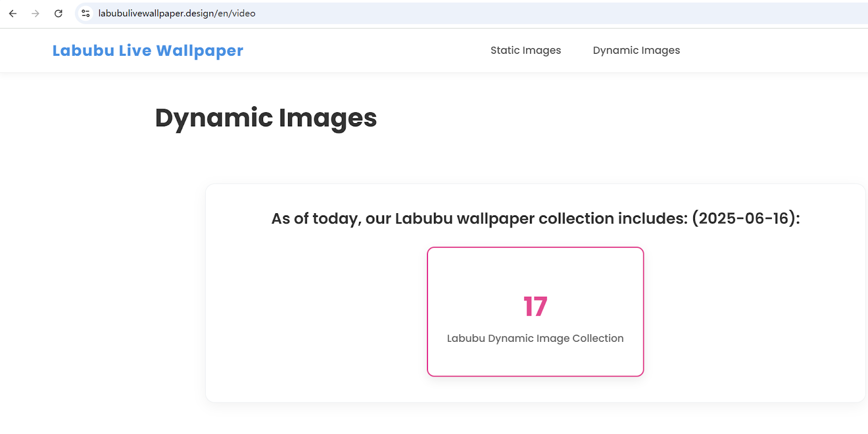Go back with the browser back arrow
The width and height of the screenshot is (868, 434).
tap(13, 14)
